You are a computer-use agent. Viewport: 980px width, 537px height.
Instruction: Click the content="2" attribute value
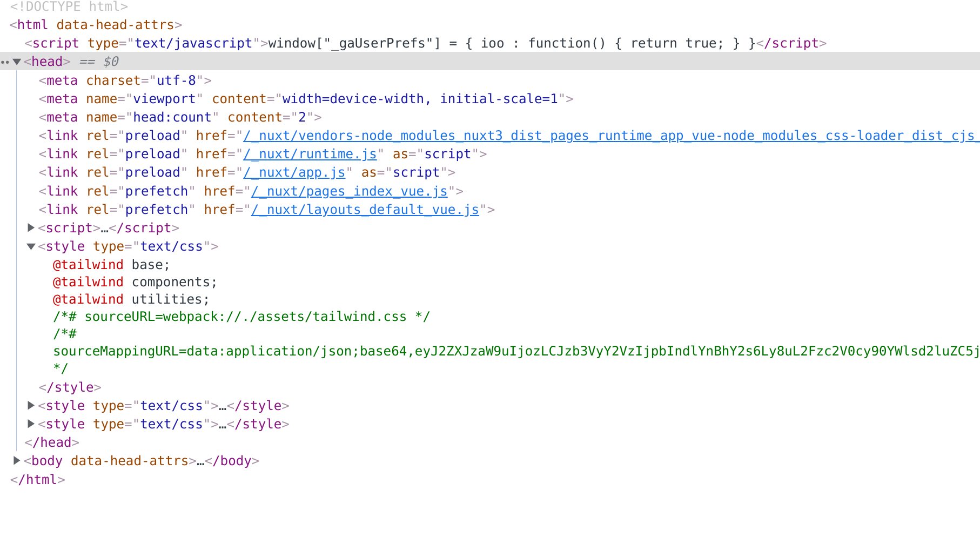[x=303, y=117]
